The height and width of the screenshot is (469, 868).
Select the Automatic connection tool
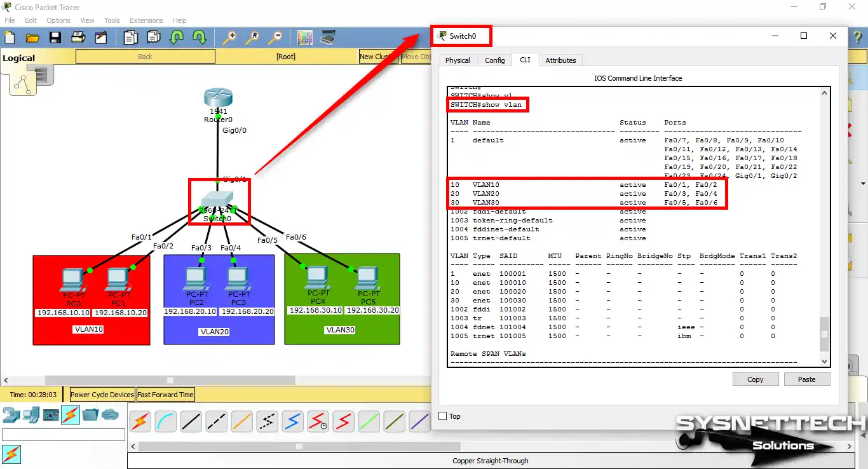click(140, 421)
